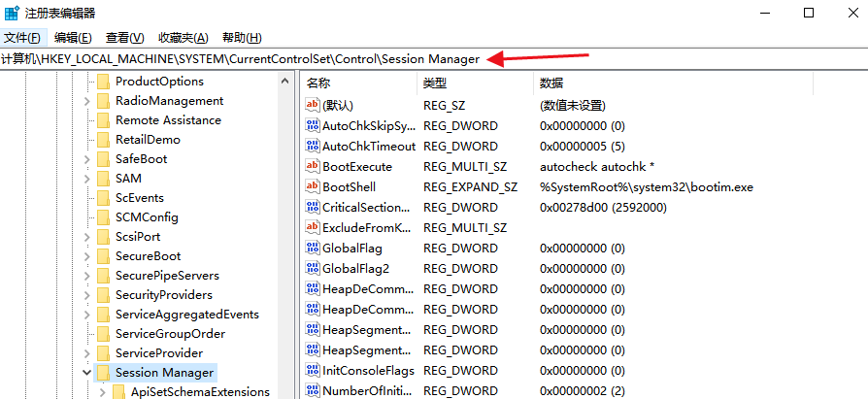The width and height of the screenshot is (868, 399).
Task: Expand the ServiceAggregatedEvents tree node
Action: [87, 315]
